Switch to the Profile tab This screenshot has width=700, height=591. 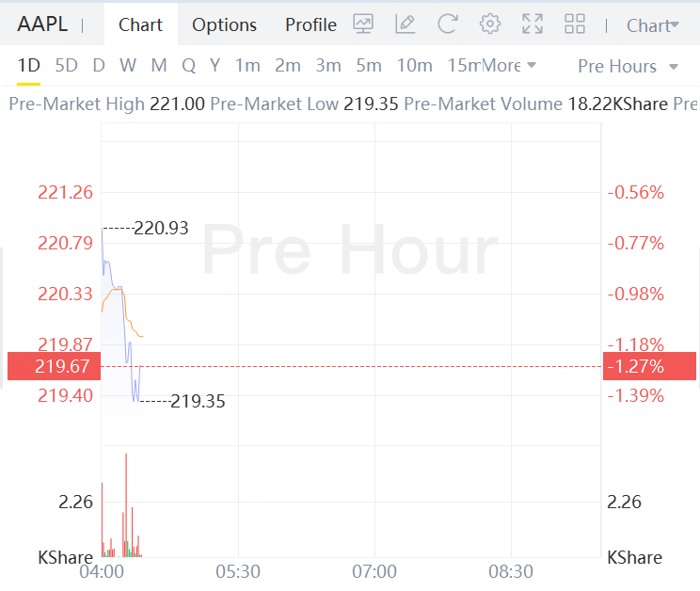310,25
